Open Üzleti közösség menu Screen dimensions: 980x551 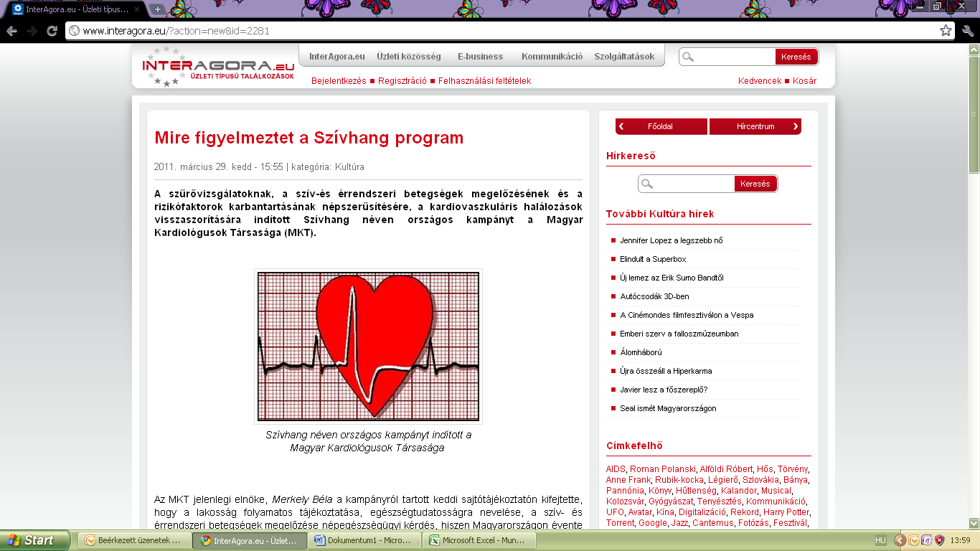point(408,57)
